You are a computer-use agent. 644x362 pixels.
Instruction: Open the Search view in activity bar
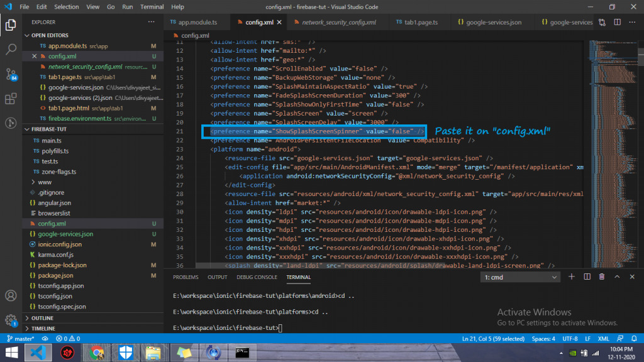tap(11, 49)
